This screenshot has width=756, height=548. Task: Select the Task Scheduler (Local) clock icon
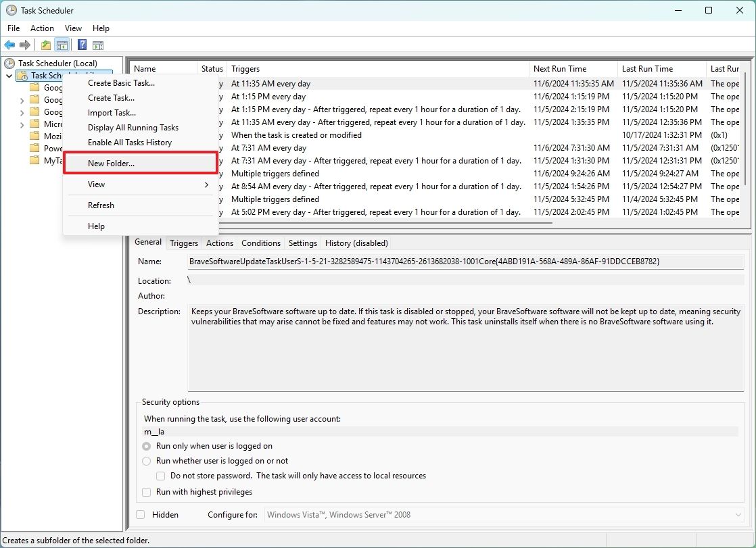9,63
